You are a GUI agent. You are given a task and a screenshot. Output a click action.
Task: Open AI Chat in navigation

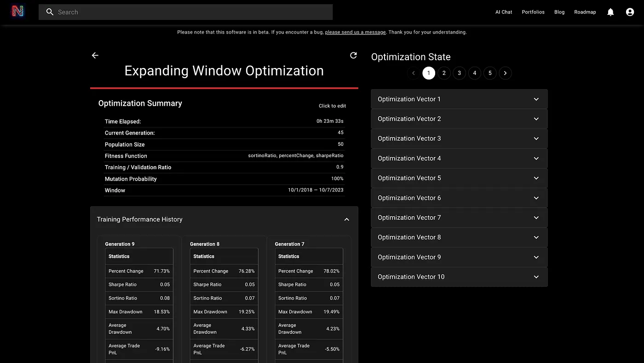click(504, 12)
